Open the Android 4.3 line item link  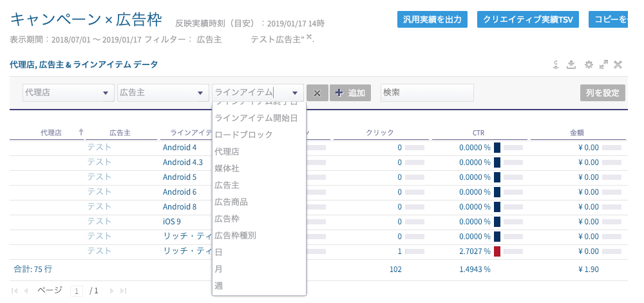click(x=183, y=162)
